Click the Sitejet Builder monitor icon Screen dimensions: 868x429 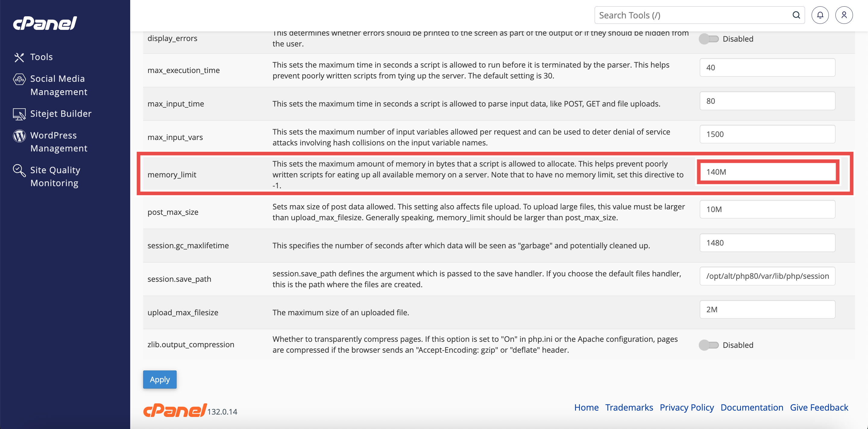(19, 114)
